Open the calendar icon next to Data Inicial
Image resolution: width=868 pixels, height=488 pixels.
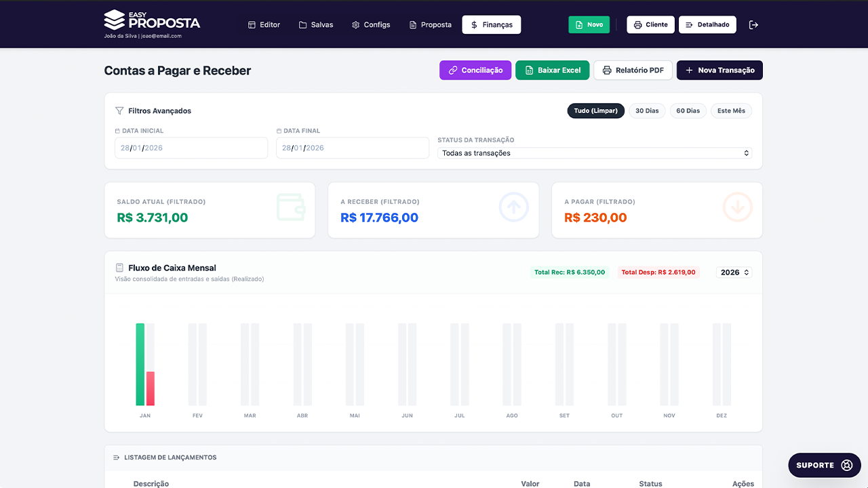[118, 130]
